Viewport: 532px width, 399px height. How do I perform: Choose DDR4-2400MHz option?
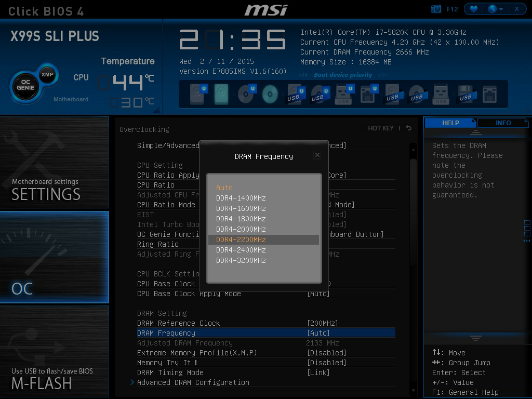tap(263, 250)
